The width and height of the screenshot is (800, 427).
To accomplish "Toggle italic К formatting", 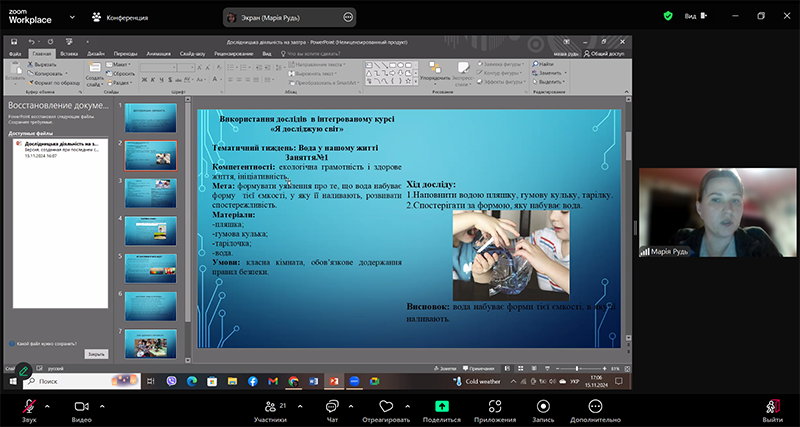I will (x=153, y=80).
